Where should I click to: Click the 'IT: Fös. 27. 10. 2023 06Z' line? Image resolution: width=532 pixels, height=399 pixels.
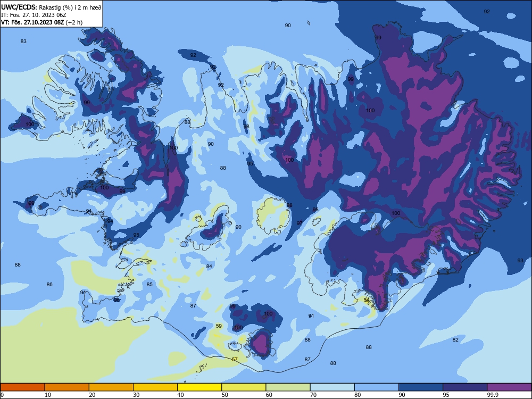(x=34, y=15)
